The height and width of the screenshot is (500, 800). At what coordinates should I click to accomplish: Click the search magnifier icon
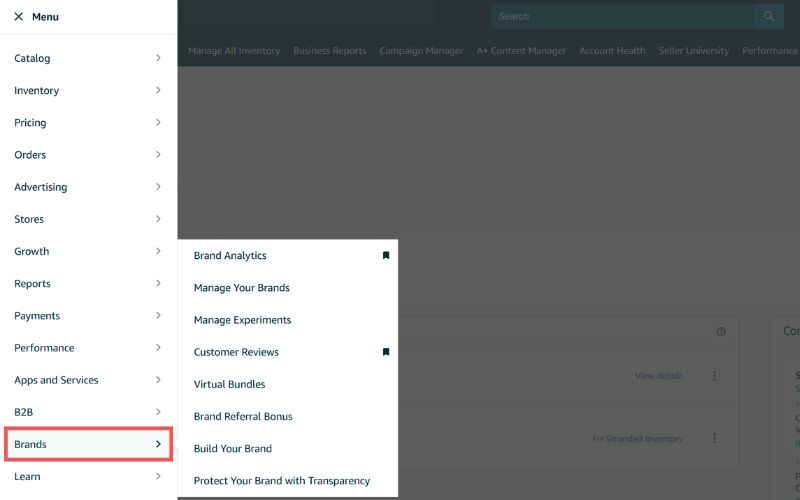(769, 16)
